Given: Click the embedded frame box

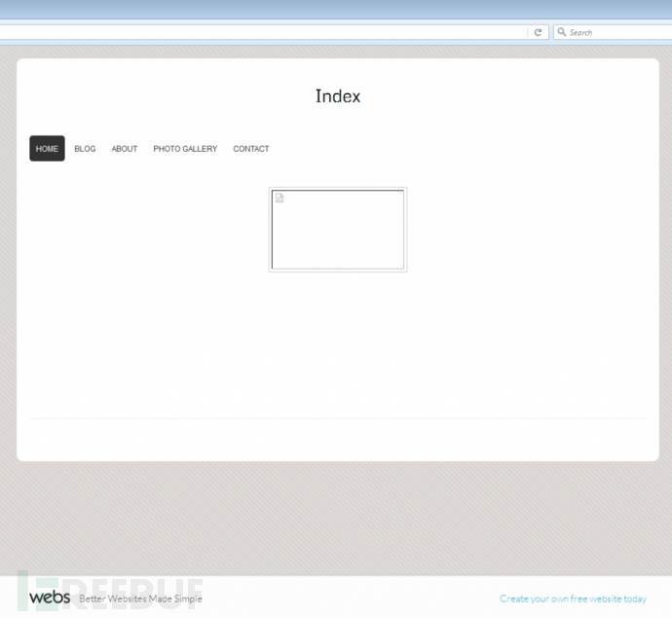Looking at the screenshot, I should (x=338, y=230).
